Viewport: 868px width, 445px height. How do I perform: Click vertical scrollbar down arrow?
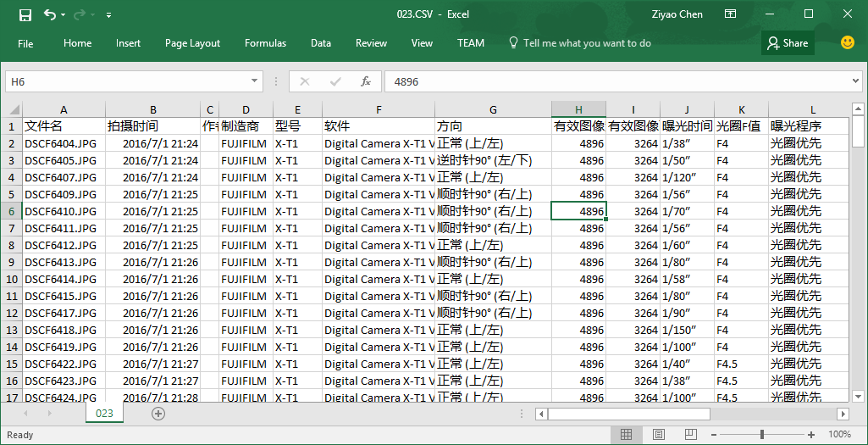coord(857,396)
